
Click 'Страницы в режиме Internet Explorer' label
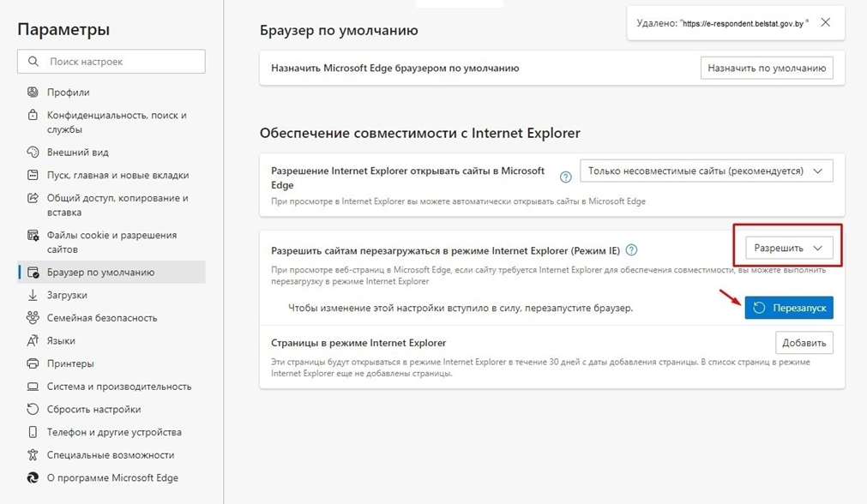(x=358, y=343)
